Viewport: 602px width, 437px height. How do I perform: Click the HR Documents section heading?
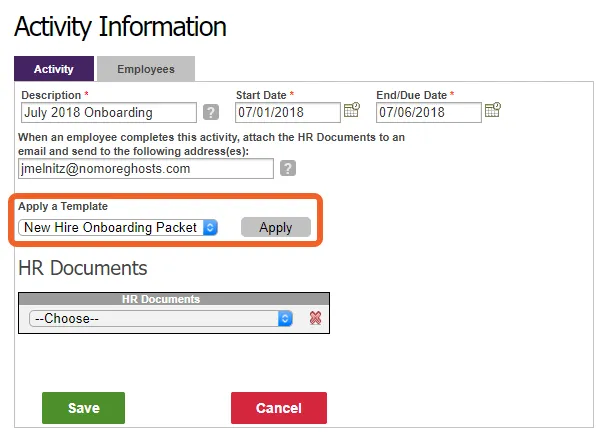[83, 268]
